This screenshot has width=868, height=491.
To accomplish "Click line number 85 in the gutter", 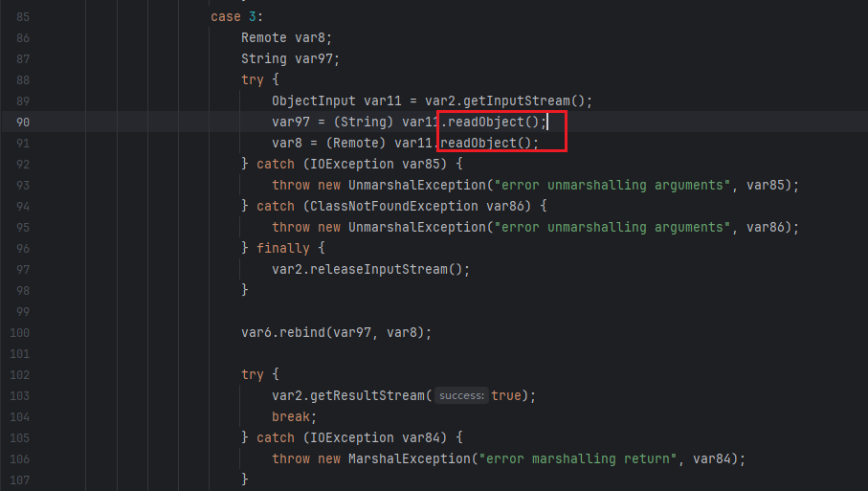I will pos(23,16).
